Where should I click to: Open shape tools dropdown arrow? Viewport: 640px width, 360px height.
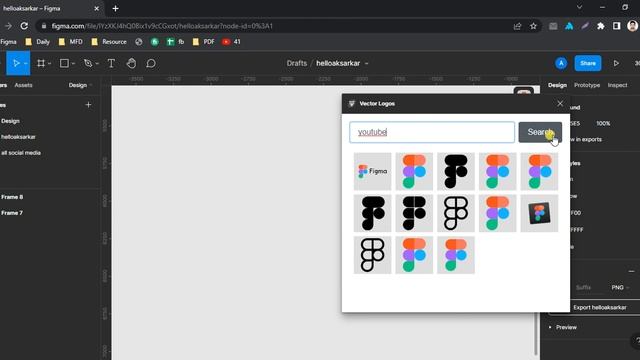click(x=73, y=64)
